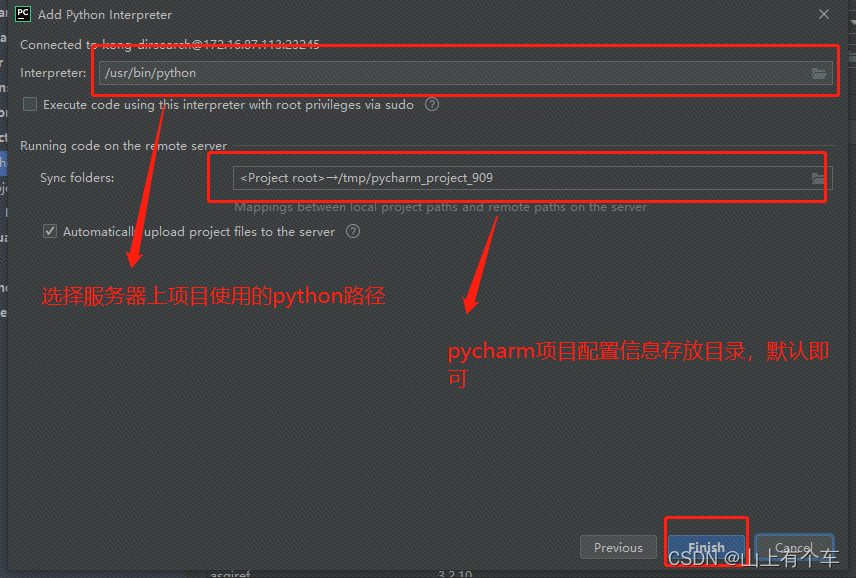The image size is (856, 578).
Task: Click the "Connected to" server info line
Action: [170, 44]
